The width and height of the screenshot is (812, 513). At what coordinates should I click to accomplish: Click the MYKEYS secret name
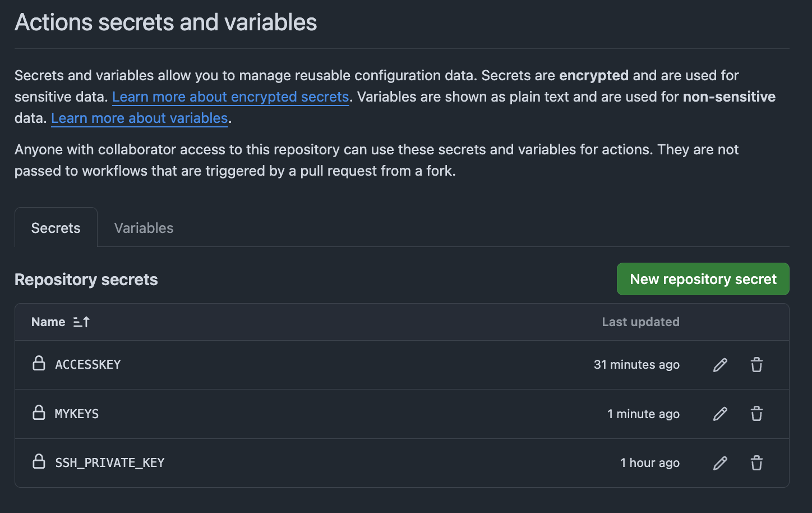pyautogui.click(x=77, y=414)
